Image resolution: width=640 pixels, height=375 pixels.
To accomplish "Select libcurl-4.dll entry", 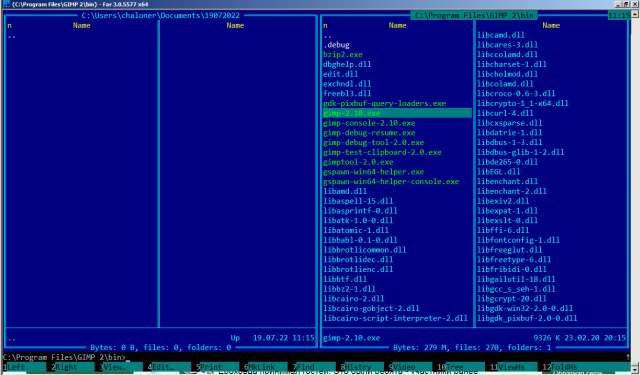I will [x=505, y=113].
